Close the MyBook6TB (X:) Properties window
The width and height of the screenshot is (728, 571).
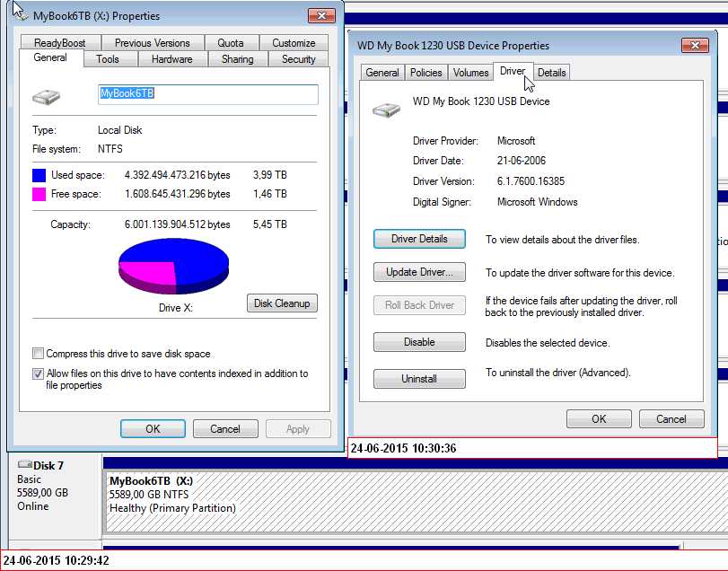coord(321,16)
